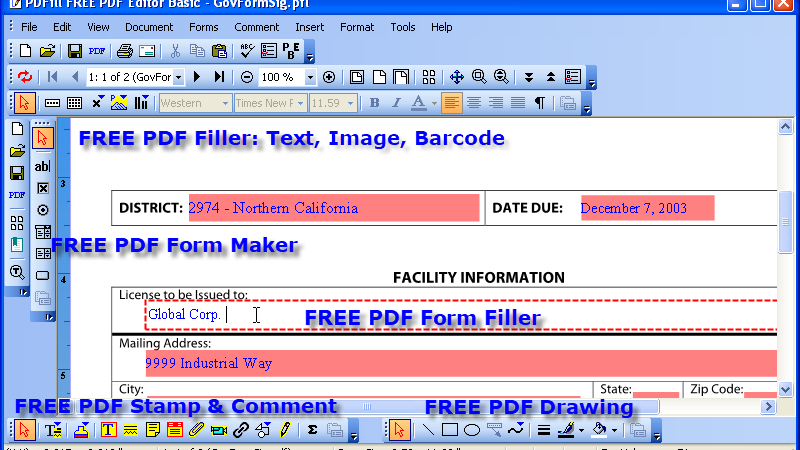
Task: Click the zoom in plus button
Action: click(x=329, y=77)
